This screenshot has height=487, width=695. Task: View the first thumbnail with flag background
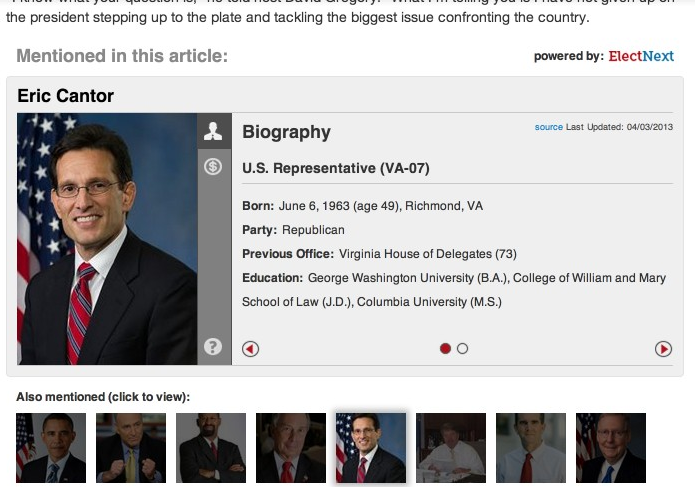pyautogui.click(x=51, y=448)
